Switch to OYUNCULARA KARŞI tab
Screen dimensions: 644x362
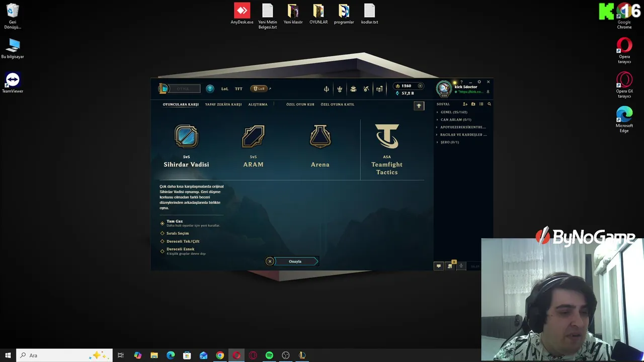181,105
